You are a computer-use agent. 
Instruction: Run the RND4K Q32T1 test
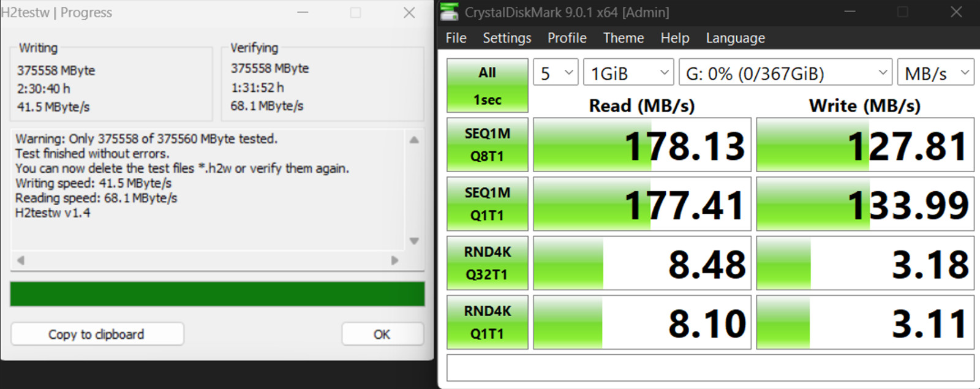point(488,263)
